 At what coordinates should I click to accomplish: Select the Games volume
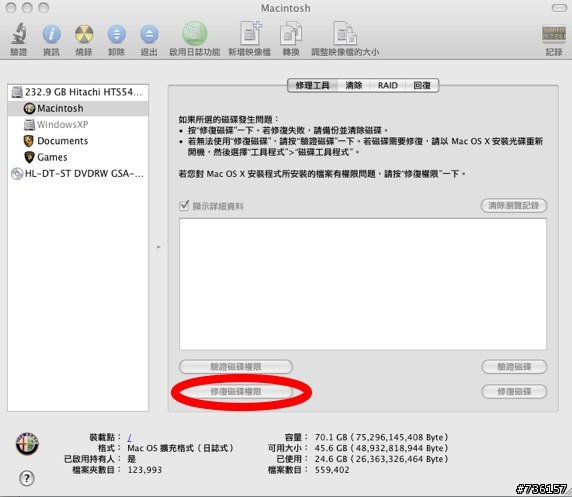coord(78,157)
